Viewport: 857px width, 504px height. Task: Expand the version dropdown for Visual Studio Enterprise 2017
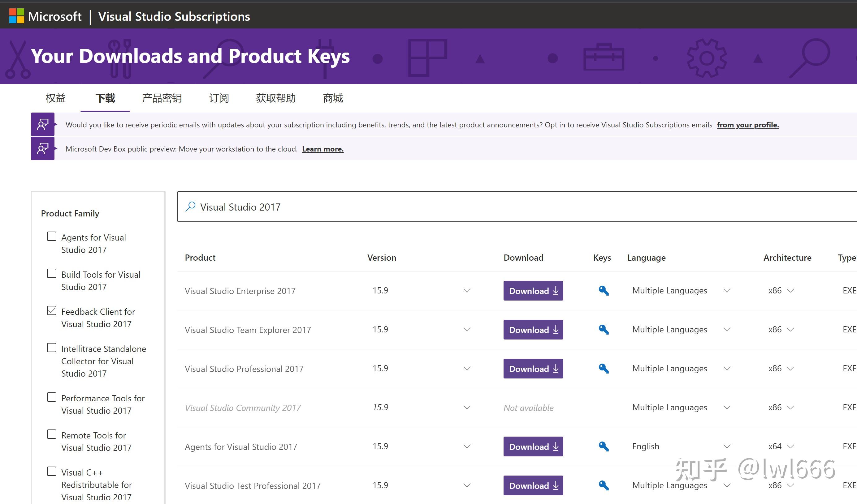[x=467, y=291]
